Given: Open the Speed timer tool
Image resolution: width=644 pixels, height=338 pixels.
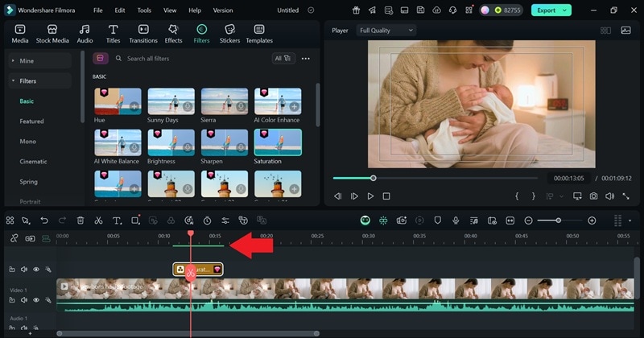Looking at the screenshot, I should [x=207, y=221].
